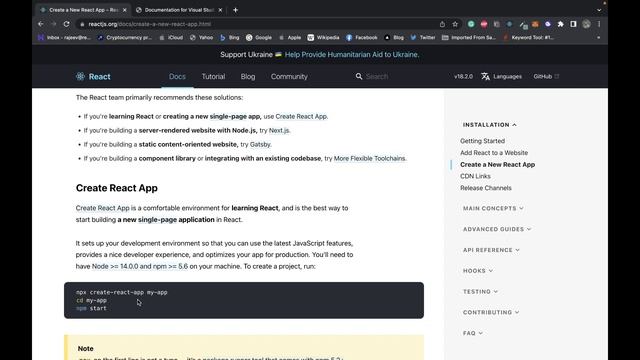Open the GitHub link in the header
The width and height of the screenshot is (640, 360).
[x=546, y=76]
